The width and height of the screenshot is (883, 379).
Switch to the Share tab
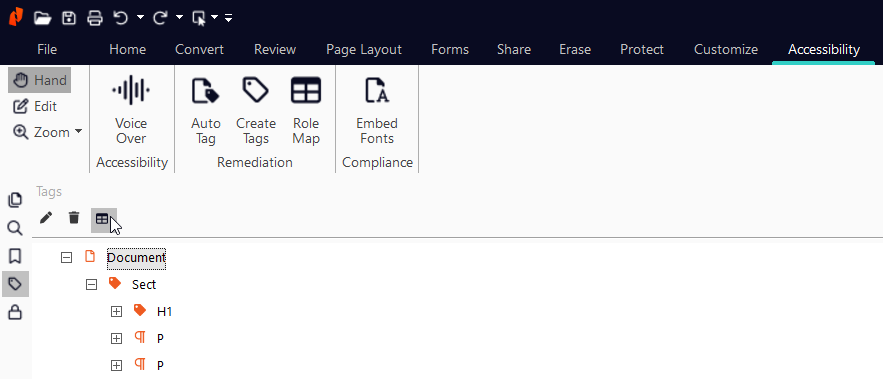514,50
